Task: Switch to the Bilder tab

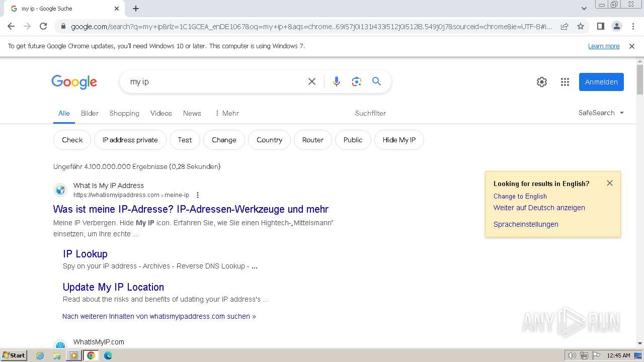Action: pyautogui.click(x=90, y=113)
